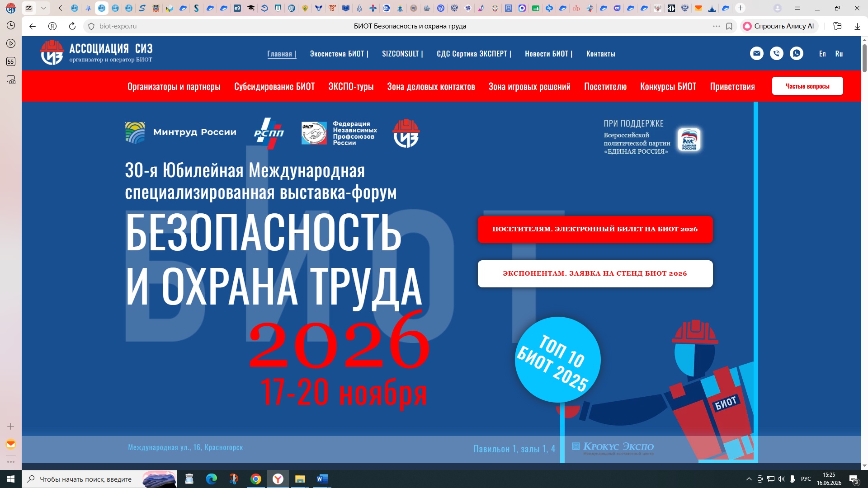Click the Единая Россия party logo
This screenshot has width=868, height=488.
pos(689,140)
